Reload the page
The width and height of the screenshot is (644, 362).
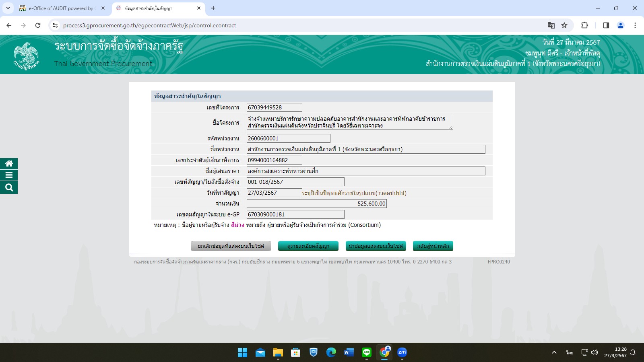coord(38,25)
